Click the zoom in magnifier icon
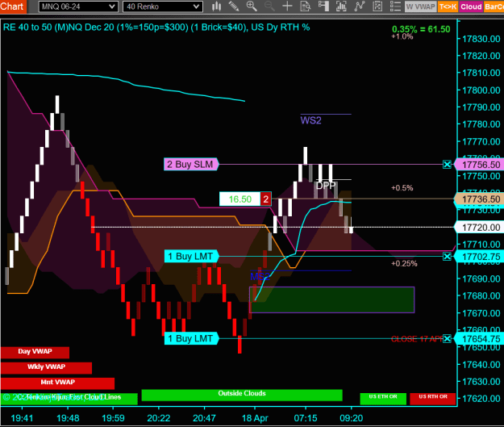This screenshot has width=504, height=427. pos(252,6)
